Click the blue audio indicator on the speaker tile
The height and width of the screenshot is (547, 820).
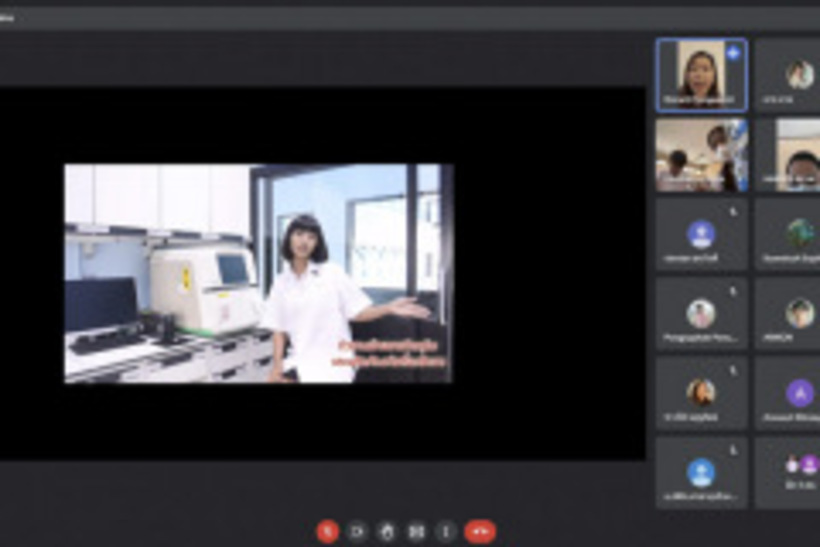point(733,53)
